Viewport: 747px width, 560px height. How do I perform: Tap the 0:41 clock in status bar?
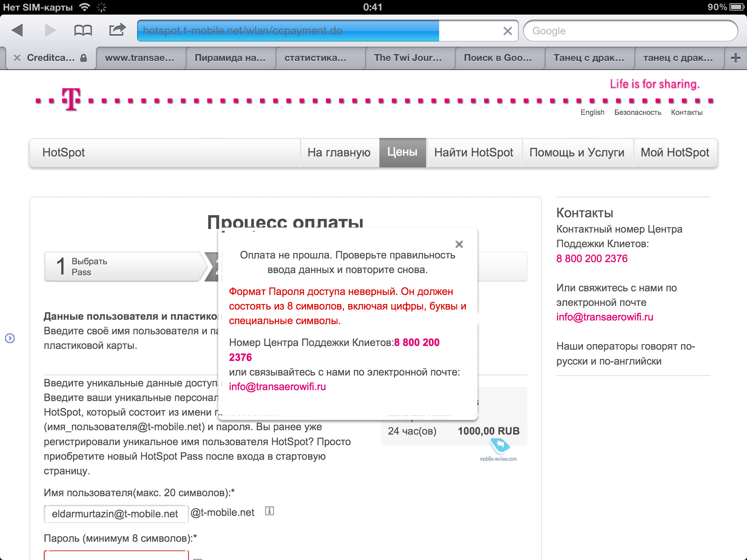point(373,7)
